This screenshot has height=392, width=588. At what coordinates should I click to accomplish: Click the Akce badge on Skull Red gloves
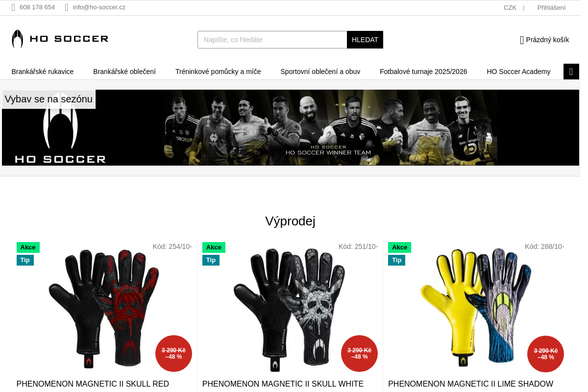[x=28, y=247]
